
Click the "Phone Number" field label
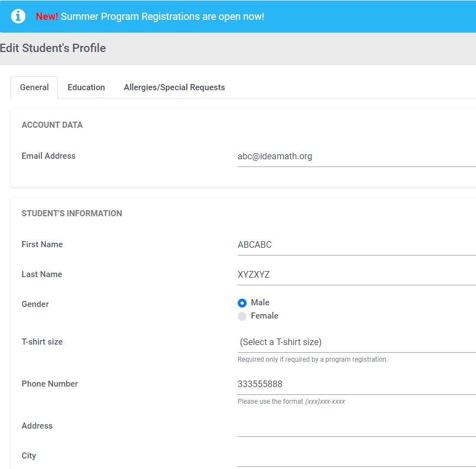50,384
